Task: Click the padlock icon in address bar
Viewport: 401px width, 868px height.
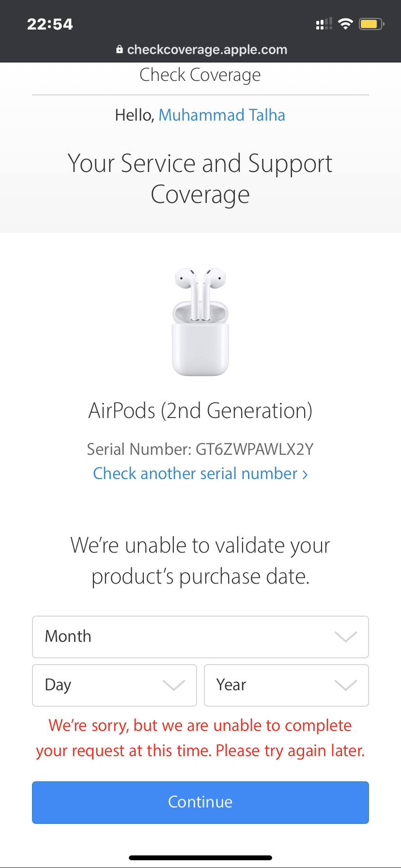Action: (119, 49)
